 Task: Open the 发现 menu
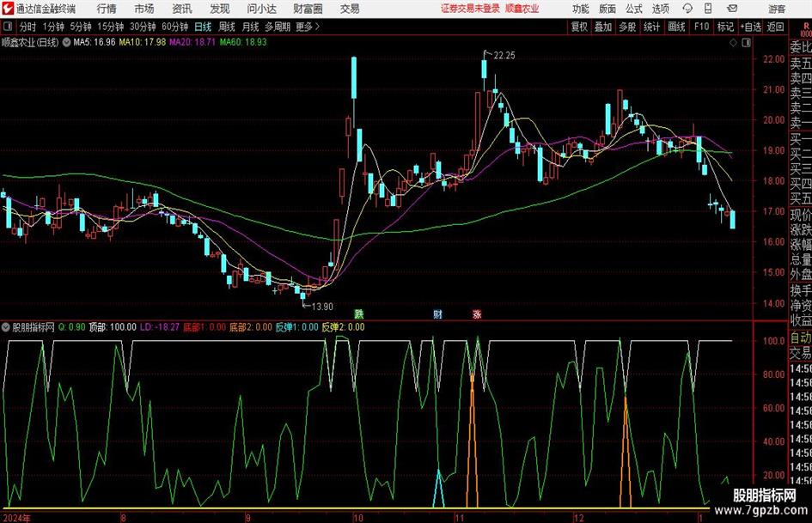(x=220, y=9)
